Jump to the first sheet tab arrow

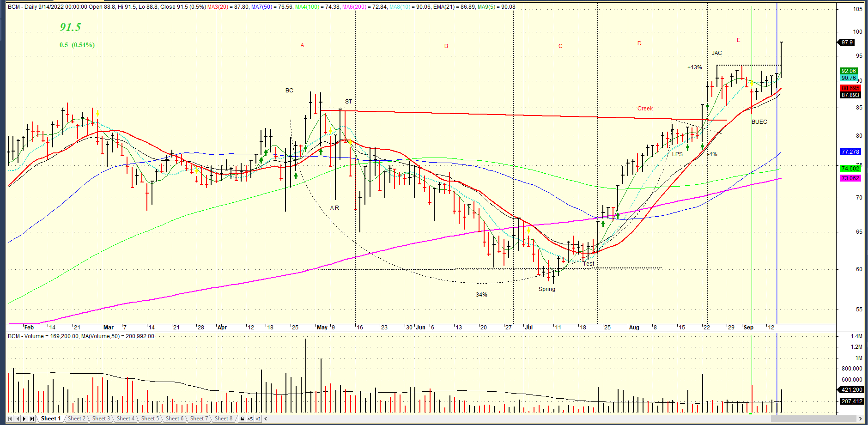tap(10, 419)
